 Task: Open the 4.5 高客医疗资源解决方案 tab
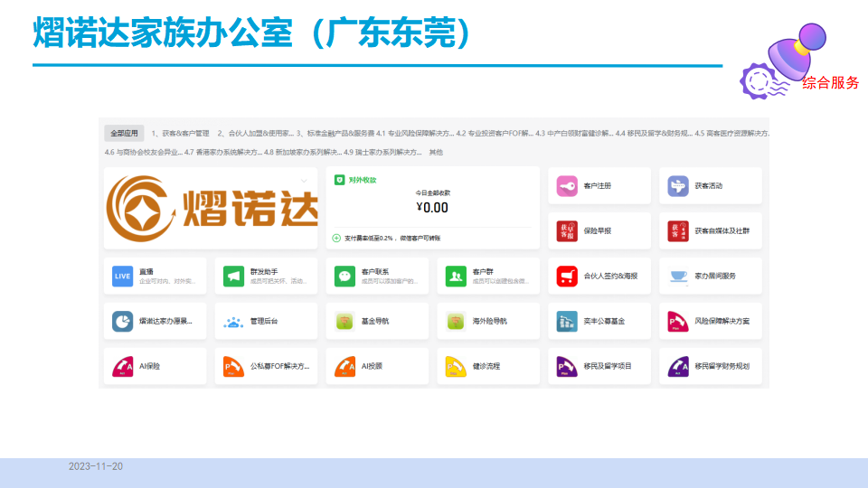(x=731, y=134)
